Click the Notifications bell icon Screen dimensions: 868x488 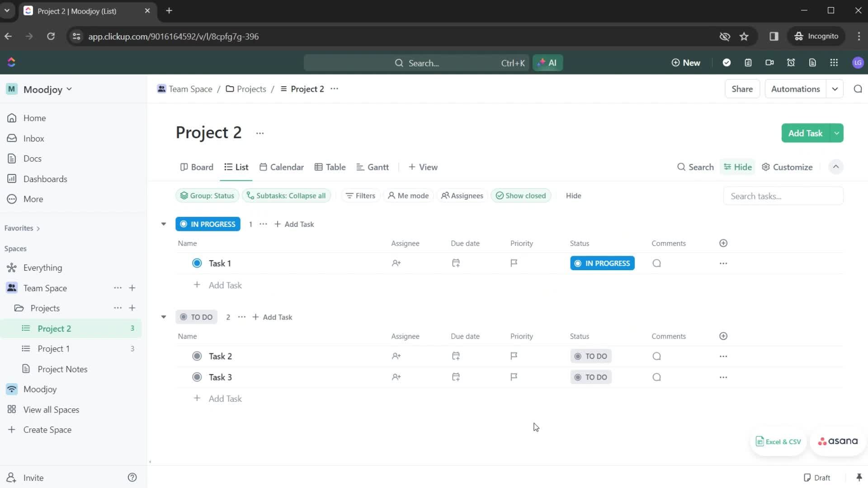click(792, 62)
